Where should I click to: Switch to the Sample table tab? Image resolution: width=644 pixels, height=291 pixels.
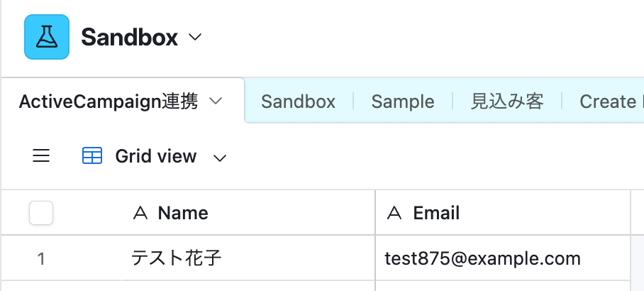pyautogui.click(x=402, y=101)
